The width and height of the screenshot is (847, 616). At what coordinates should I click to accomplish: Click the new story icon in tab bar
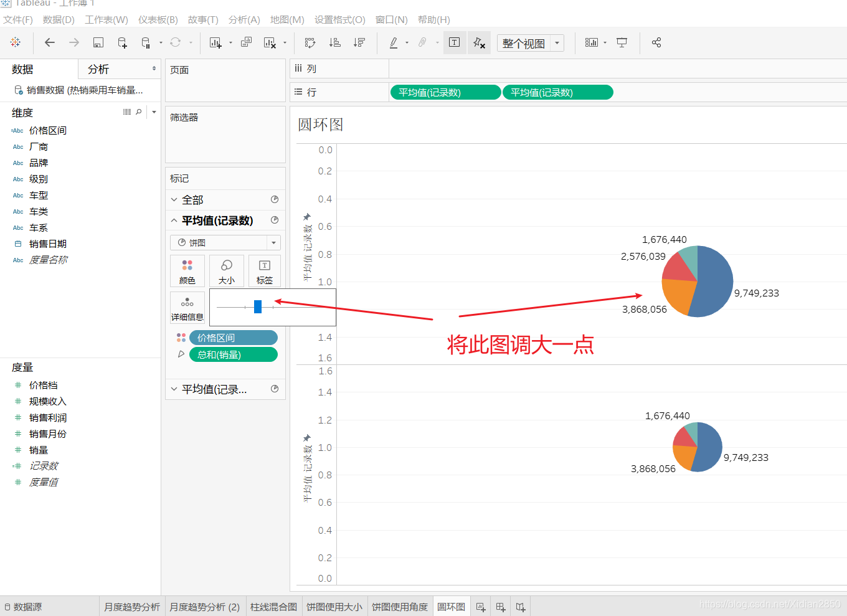521,607
